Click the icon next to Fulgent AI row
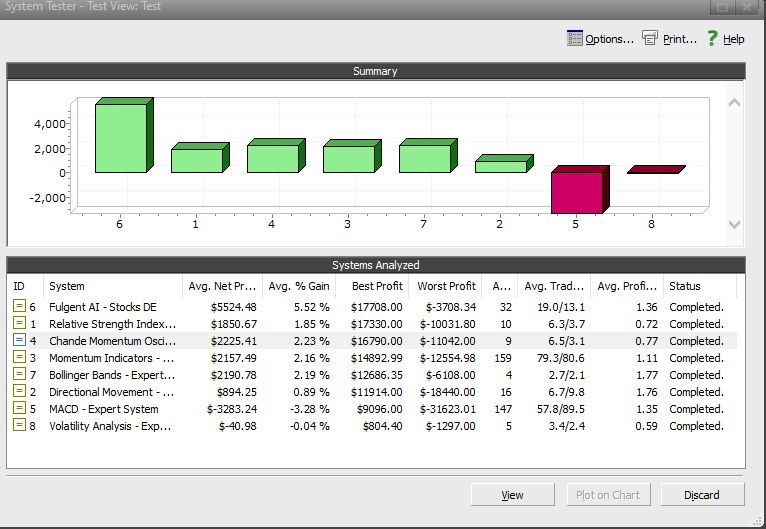The image size is (766, 529). pos(19,307)
